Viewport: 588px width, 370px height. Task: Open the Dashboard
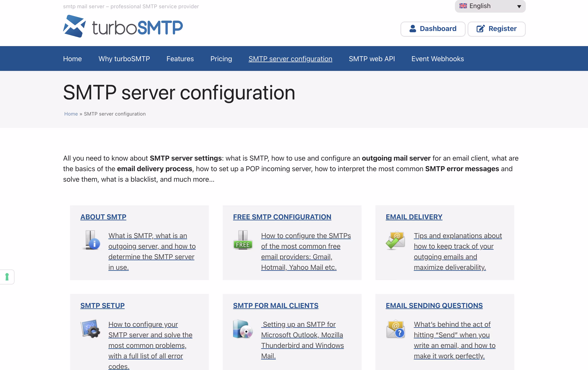click(433, 29)
